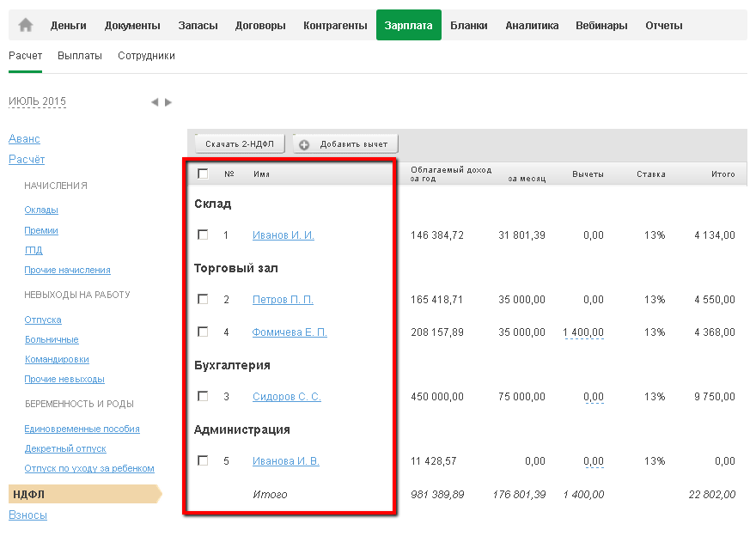Open employee Петров П. П. link
The image size is (756, 536).
[x=283, y=300]
